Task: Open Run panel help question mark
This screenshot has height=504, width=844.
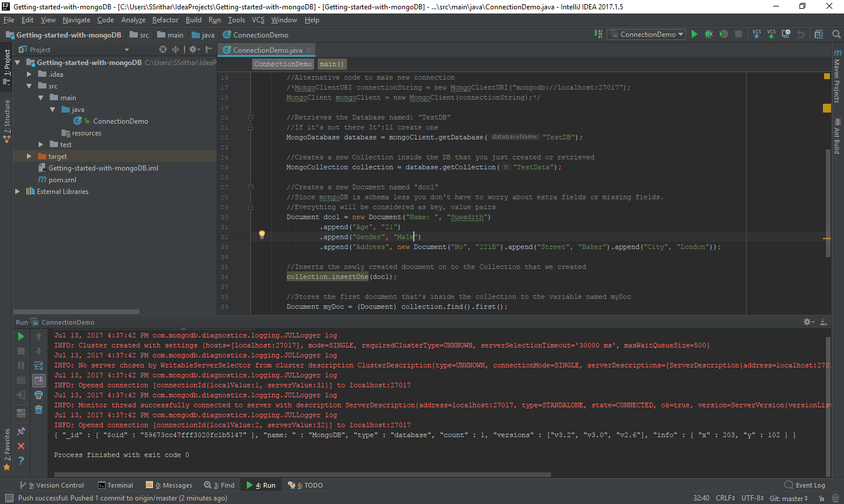Action: point(21,461)
